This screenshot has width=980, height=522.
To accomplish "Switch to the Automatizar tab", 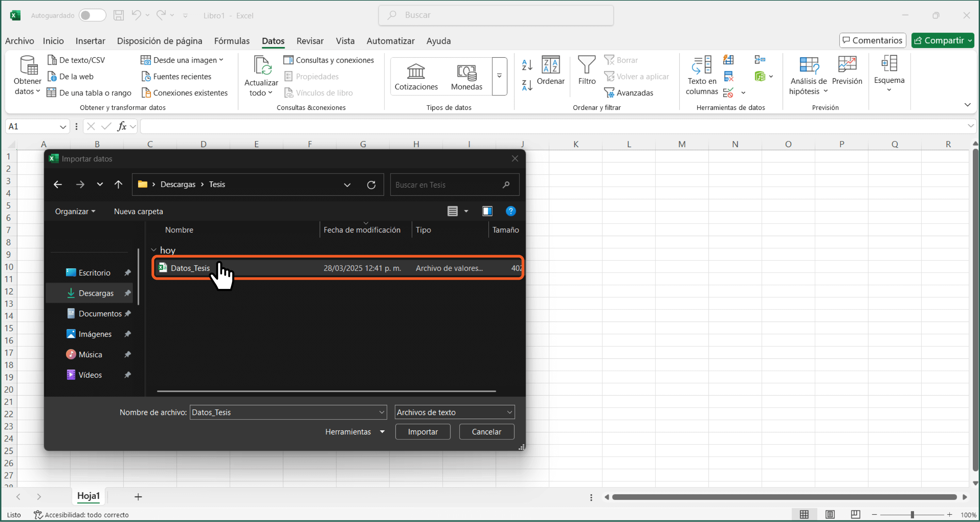I will tap(390, 41).
